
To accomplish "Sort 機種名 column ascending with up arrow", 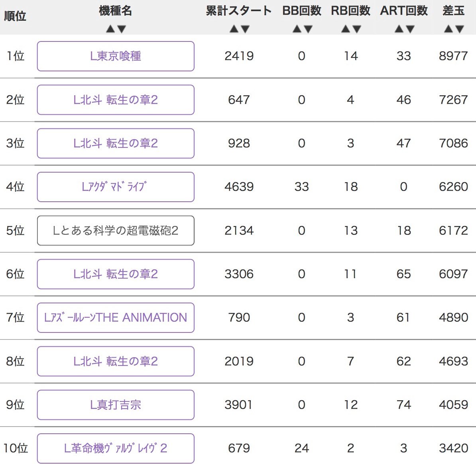I will pyautogui.click(x=110, y=29).
